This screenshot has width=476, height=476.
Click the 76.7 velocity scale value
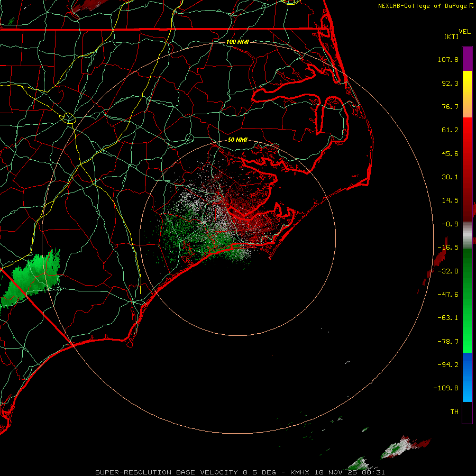(450, 106)
